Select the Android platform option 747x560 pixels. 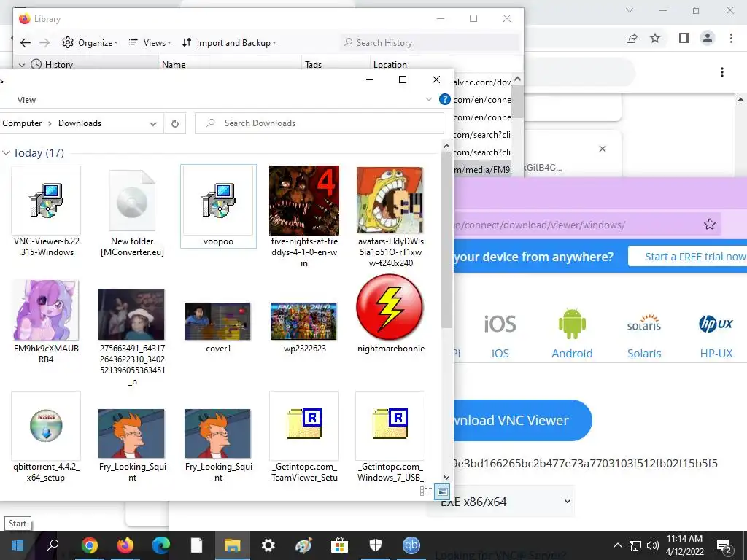tap(572, 334)
